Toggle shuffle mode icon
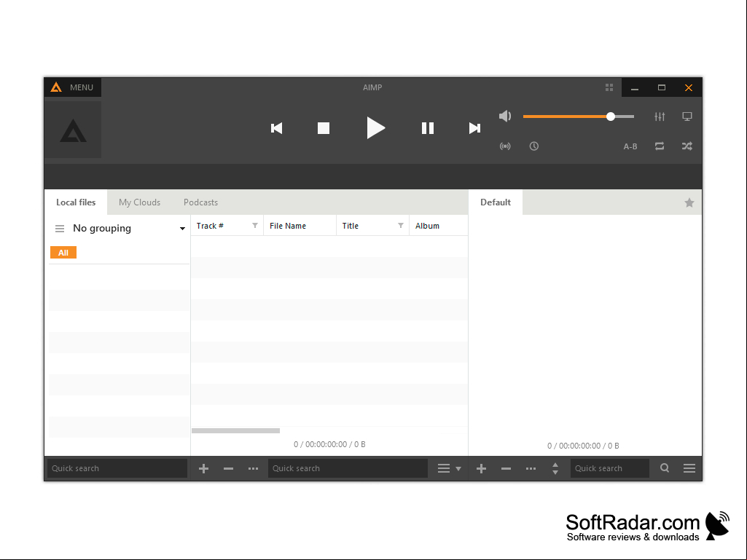Image resolution: width=747 pixels, height=560 pixels. tap(687, 146)
